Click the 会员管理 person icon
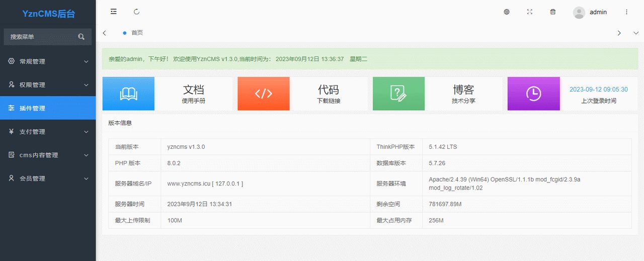This screenshot has width=644, height=261. pos(12,178)
